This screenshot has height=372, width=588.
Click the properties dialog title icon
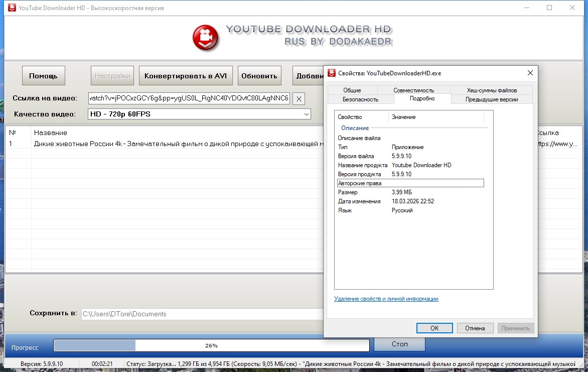pyautogui.click(x=332, y=73)
